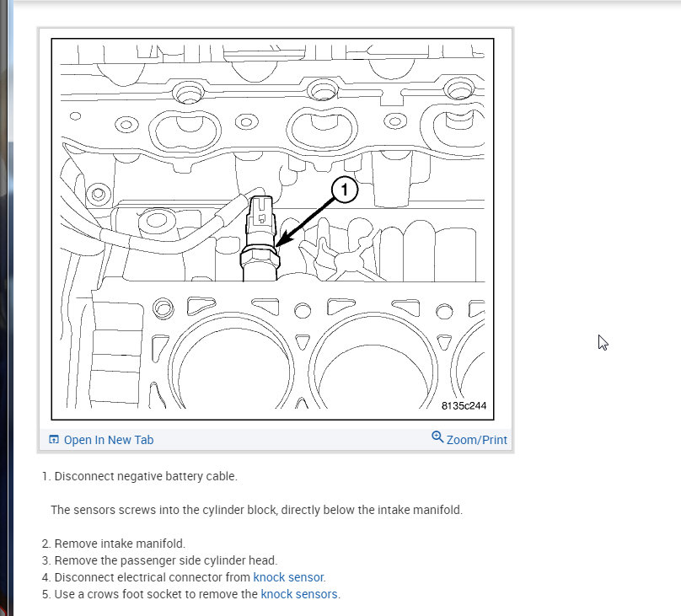
Task: Click 'Disconnect electrical connector from' text in step 4
Action: [x=152, y=577]
